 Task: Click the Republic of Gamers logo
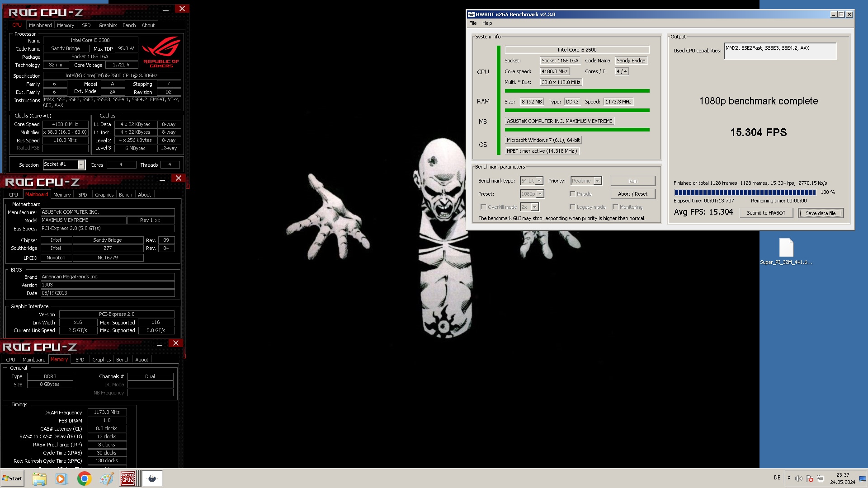[161, 52]
